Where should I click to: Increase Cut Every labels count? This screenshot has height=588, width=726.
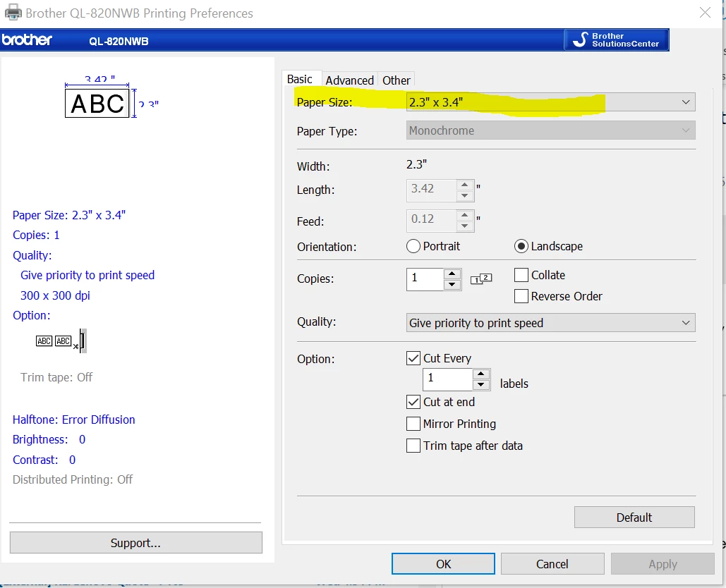(481, 374)
